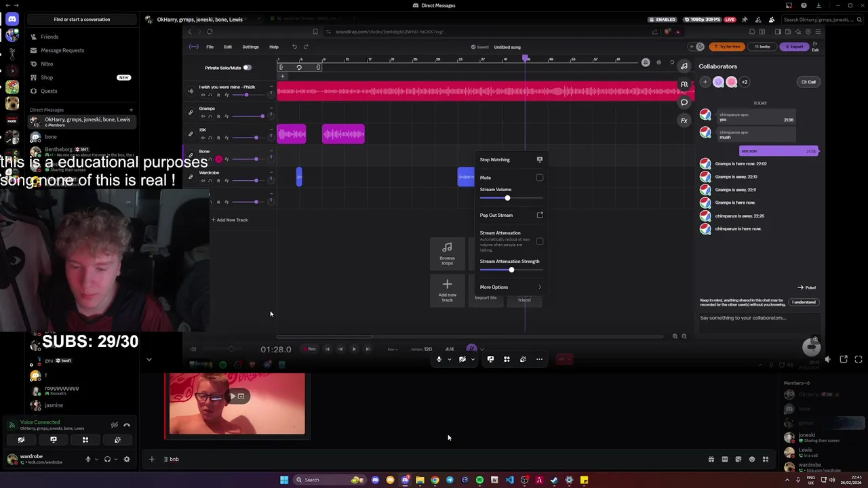Screen dimensions: 868x488
Task: Open camera device dropdown in call controls
Action: click(473, 360)
